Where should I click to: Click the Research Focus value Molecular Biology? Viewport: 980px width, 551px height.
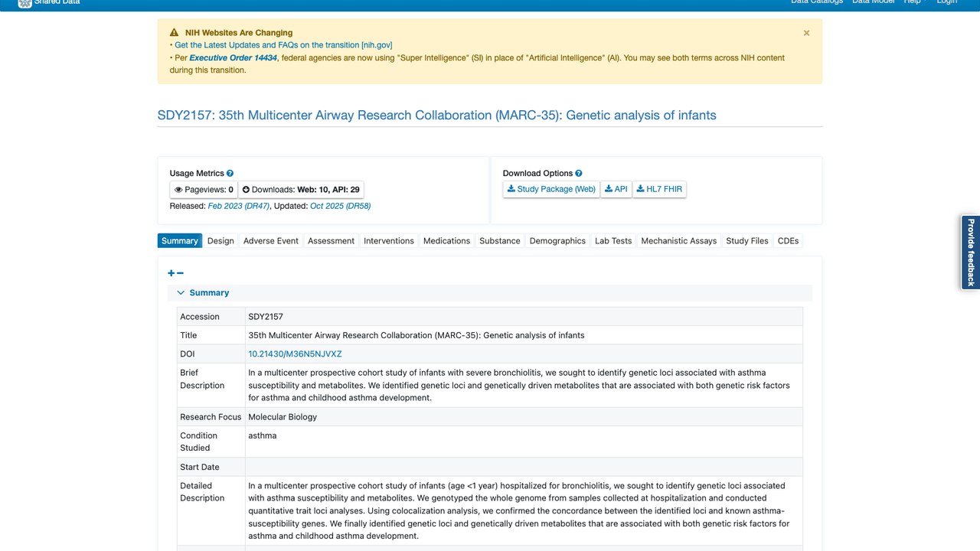(283, 416)
